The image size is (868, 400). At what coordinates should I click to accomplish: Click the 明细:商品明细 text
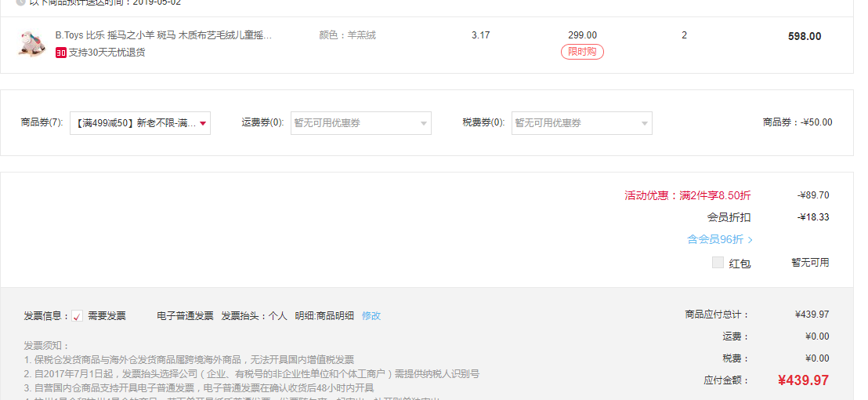click(324, 316)
